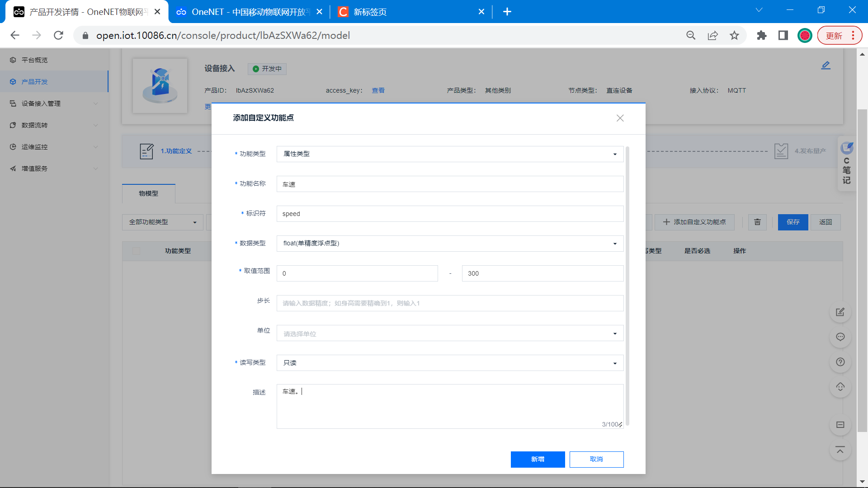Viewport: 868px width, 488px height.
Task: Close the add custom function dialog
Action: (620, 118)
